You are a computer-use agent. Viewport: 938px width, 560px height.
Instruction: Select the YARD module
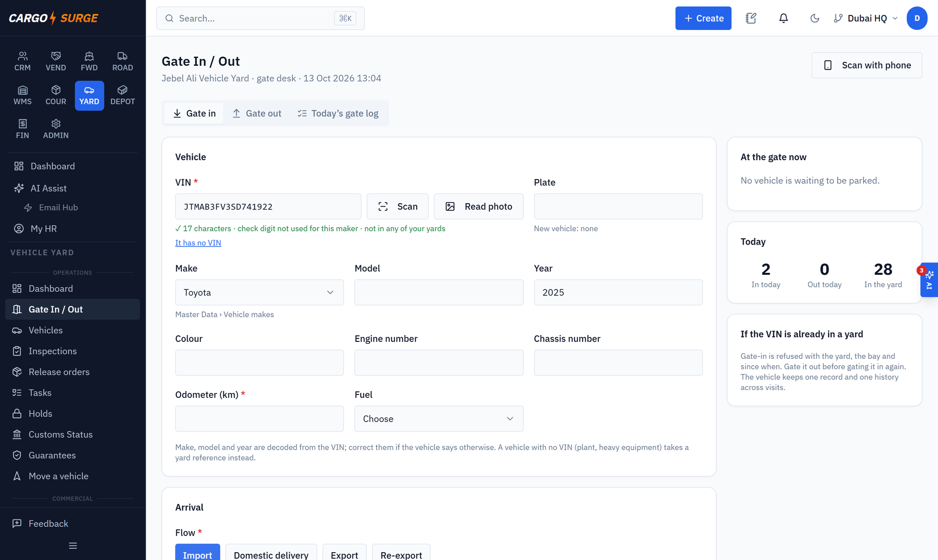click(89, 96)
